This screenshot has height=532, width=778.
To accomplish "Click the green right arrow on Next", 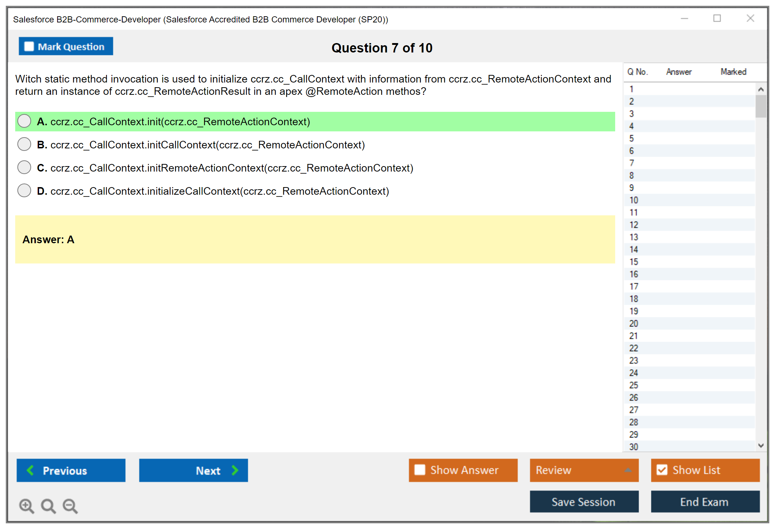I will (x=235, y=470).
